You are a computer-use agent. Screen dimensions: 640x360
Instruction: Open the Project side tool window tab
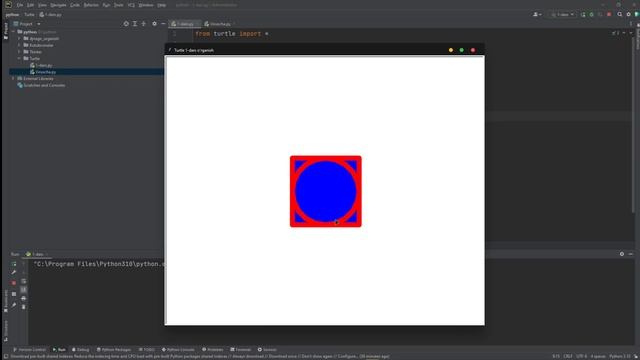pyautogui.click(x=5, y=31)
